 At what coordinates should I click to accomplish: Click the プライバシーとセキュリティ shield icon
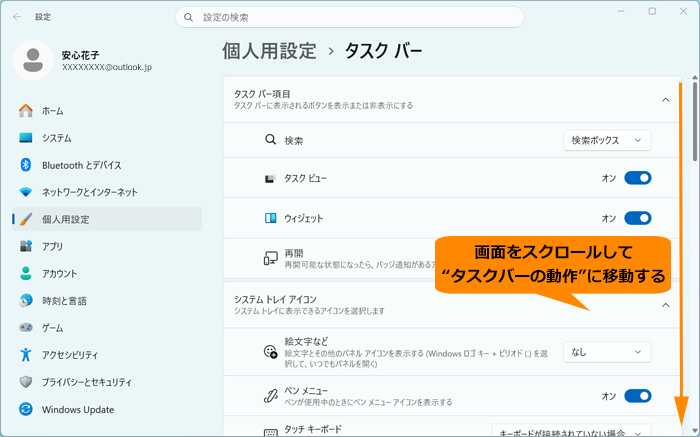pos(26,382)
